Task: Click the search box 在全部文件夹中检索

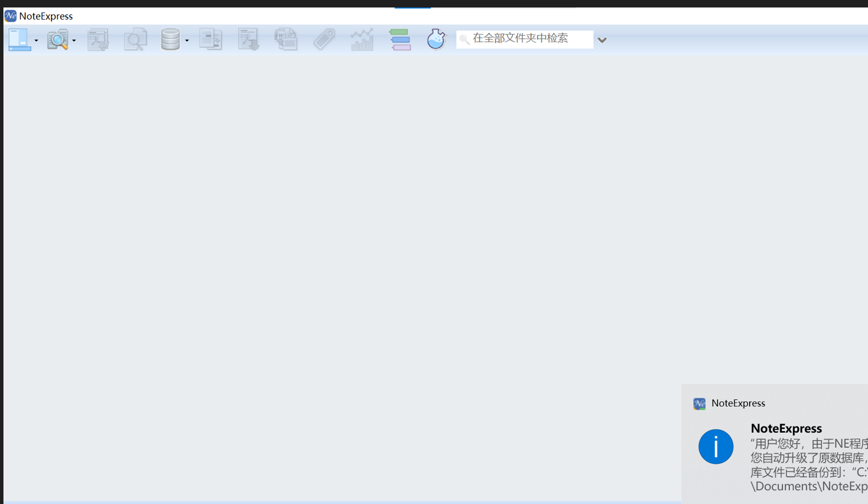Action: 525,39
